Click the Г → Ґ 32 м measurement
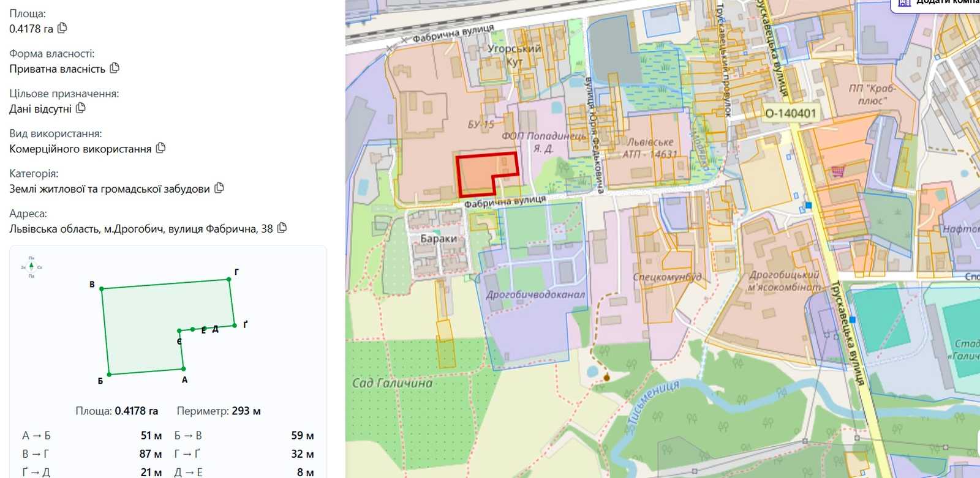Viewport: 980px width, 478px height. coord(244,454)
